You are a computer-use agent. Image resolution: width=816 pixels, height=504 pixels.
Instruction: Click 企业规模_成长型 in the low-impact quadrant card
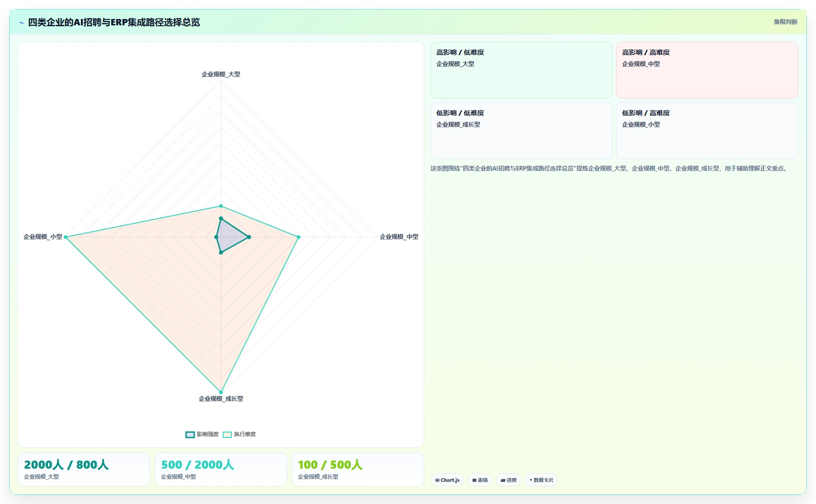pos(458,124)
